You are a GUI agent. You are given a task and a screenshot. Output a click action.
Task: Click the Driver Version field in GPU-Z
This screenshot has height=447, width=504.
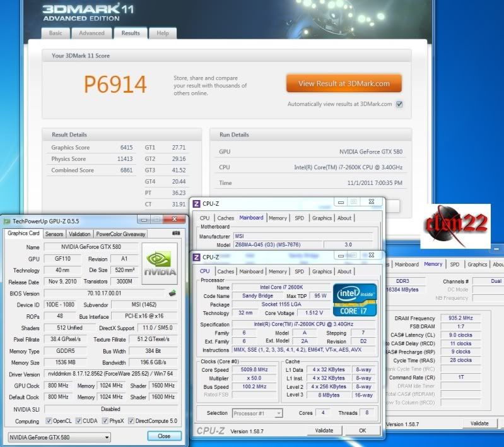[x=110, y=374]
